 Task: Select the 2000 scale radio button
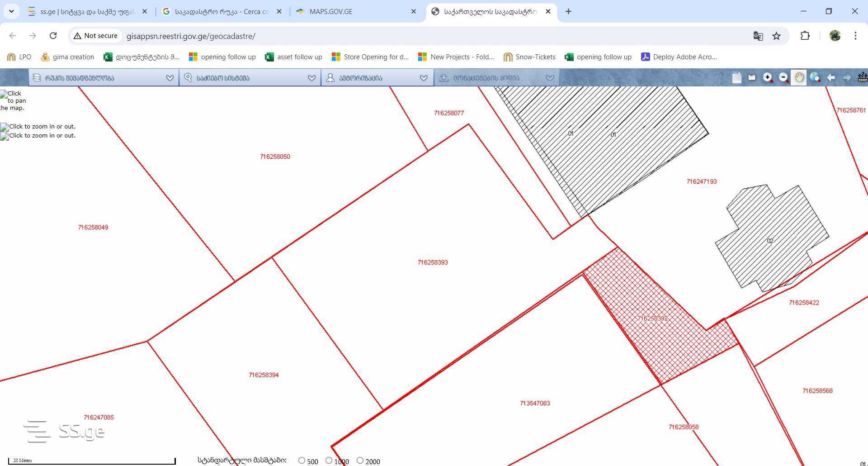(360, 461)
